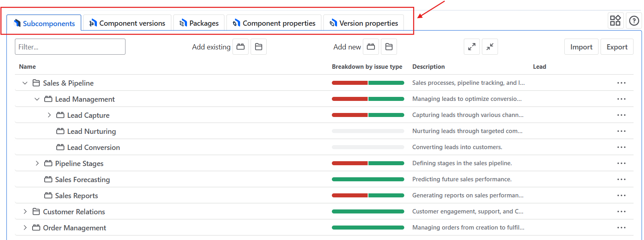The height and width of the screenshot is (240, 644).
Task: Click the Filter input field
Action: [70, 47]
